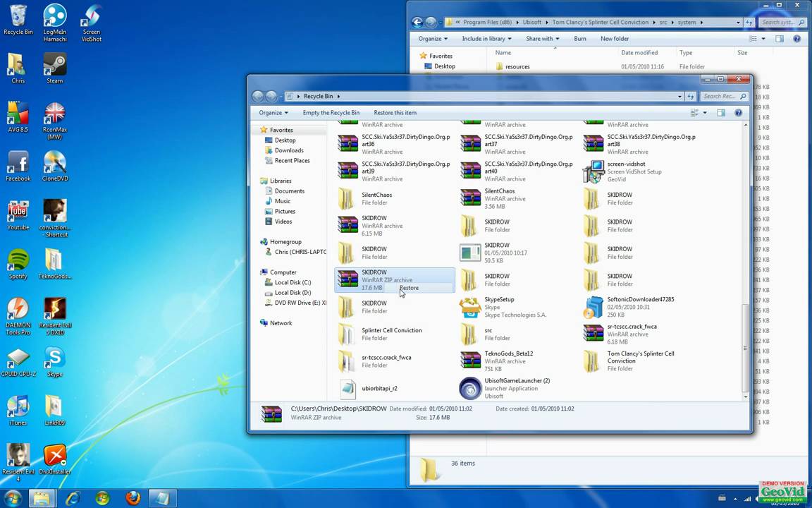Click search field in system folder window
The image size is (812, 508).
781,23
